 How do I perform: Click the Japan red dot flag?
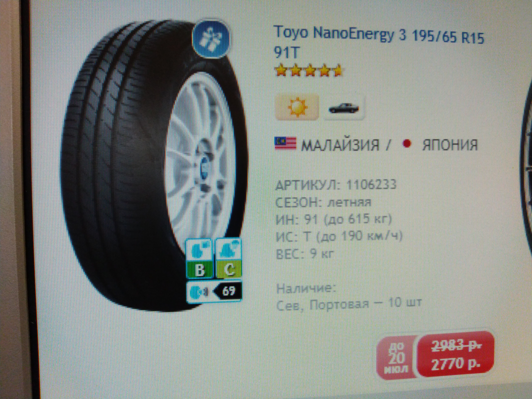point(407,144)
